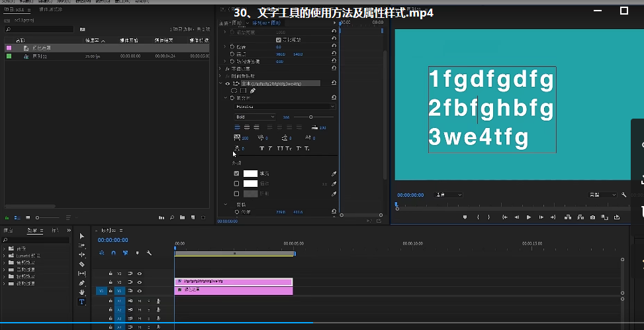This screenshot has width=644, height=330.
Task: Open the Helvetica font family dropdown
Action: tap(285, 106)
